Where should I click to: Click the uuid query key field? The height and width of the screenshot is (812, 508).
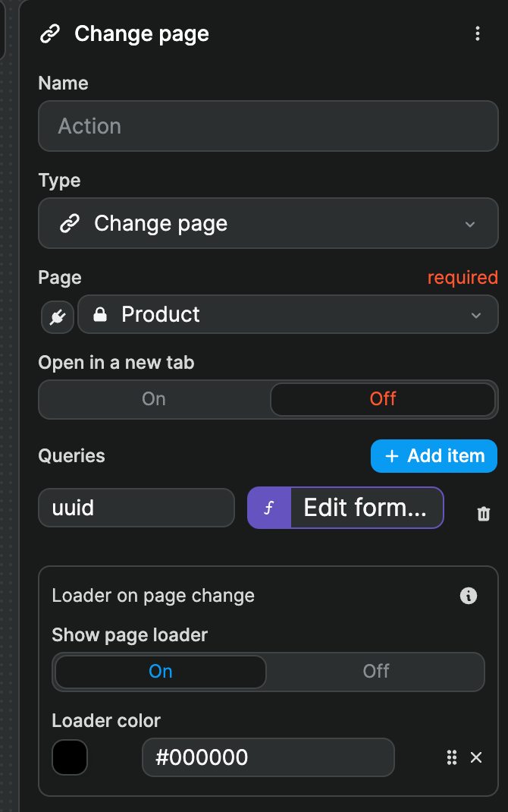pos(136,508)
